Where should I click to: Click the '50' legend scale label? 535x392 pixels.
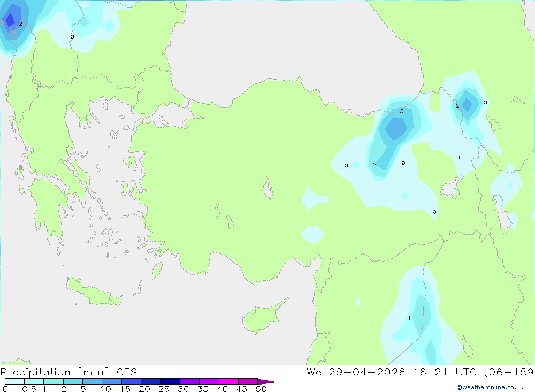tap(262, 389)
